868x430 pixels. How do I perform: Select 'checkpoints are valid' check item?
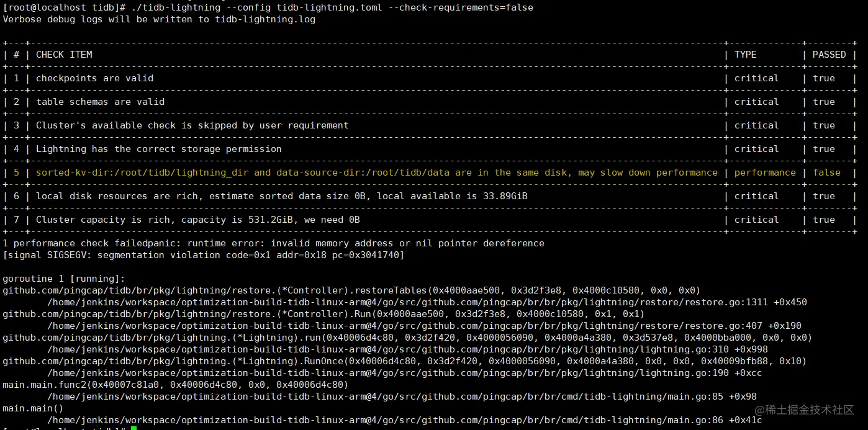coord(94,78)
